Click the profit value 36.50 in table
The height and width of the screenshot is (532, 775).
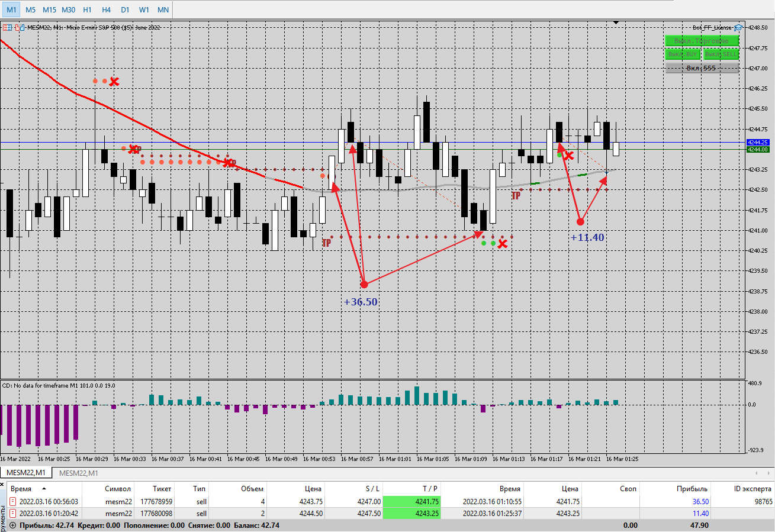pos(700,502)
